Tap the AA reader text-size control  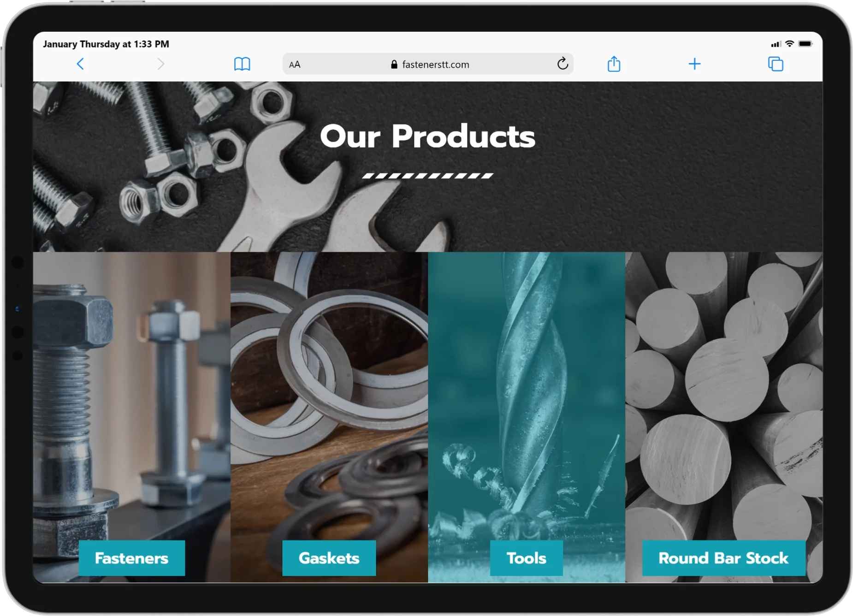point(295,65)
